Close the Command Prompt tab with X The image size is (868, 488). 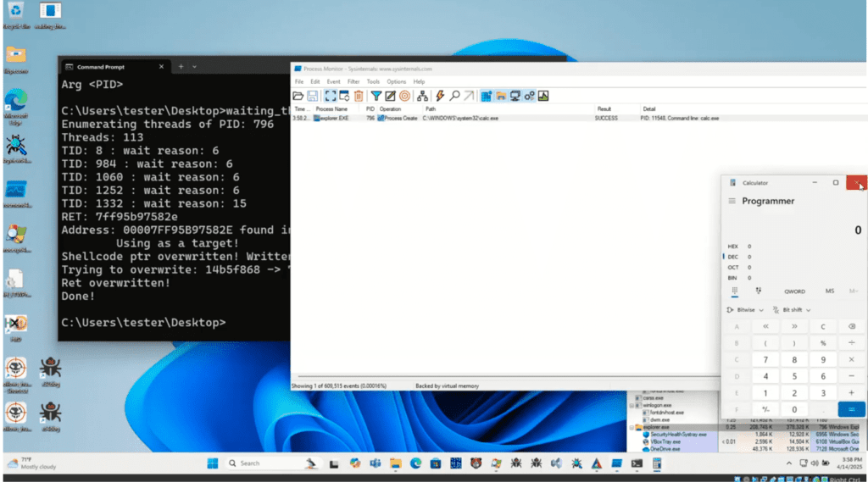click(x=161, y=66)
